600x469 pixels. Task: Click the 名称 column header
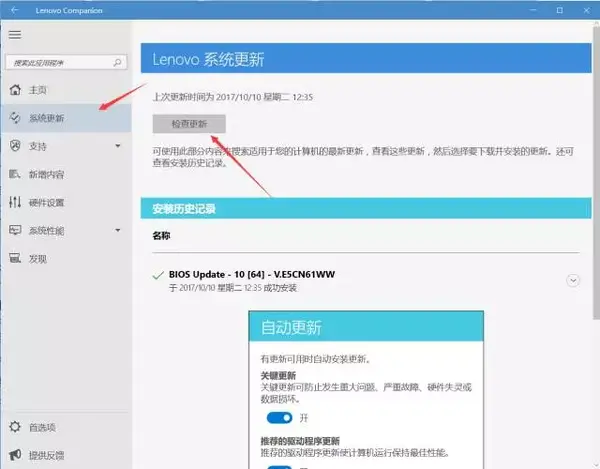click(x=161, y=236)
